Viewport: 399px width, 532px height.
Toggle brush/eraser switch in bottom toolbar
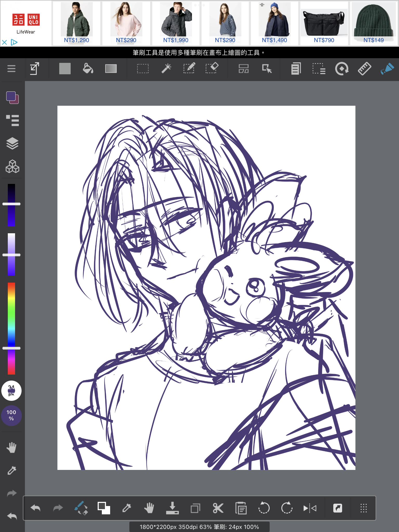click(81, 508)
